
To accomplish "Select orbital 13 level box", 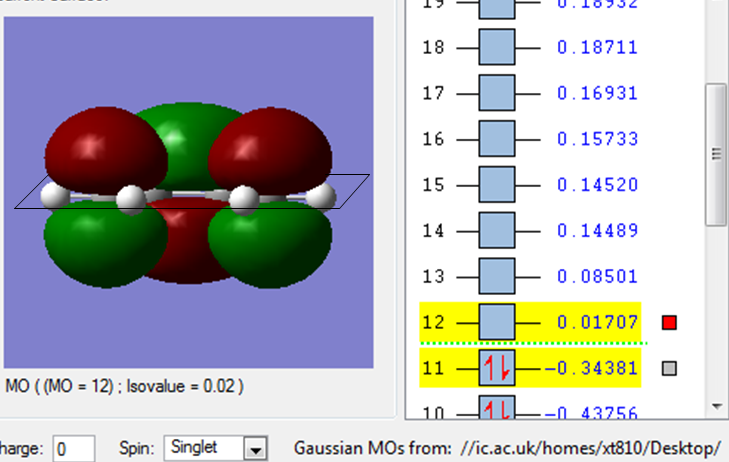I will [497, 276].
